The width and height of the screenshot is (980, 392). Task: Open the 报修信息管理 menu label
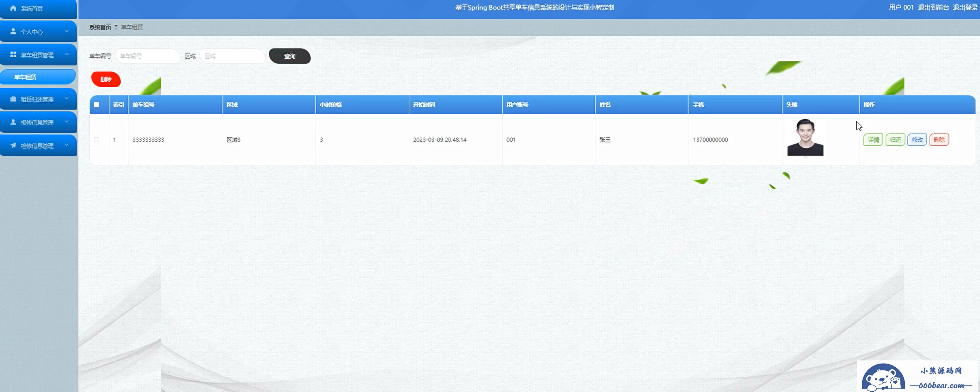pos(37,123)
